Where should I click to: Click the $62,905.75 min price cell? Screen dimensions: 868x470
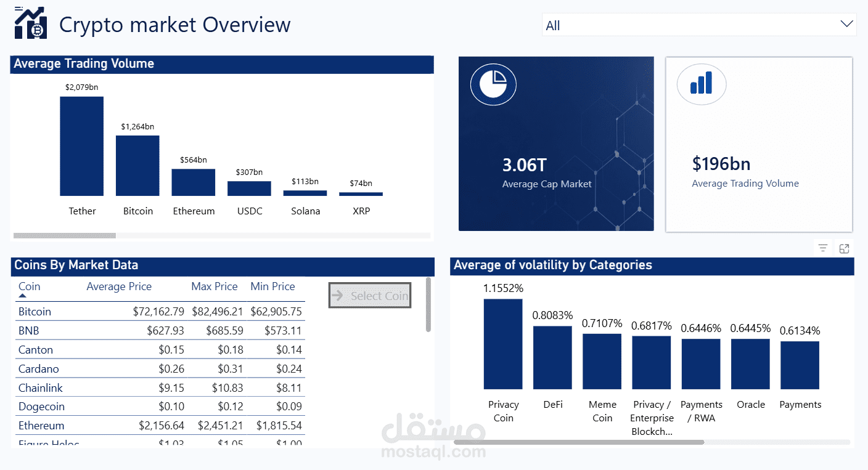[276, 312]
